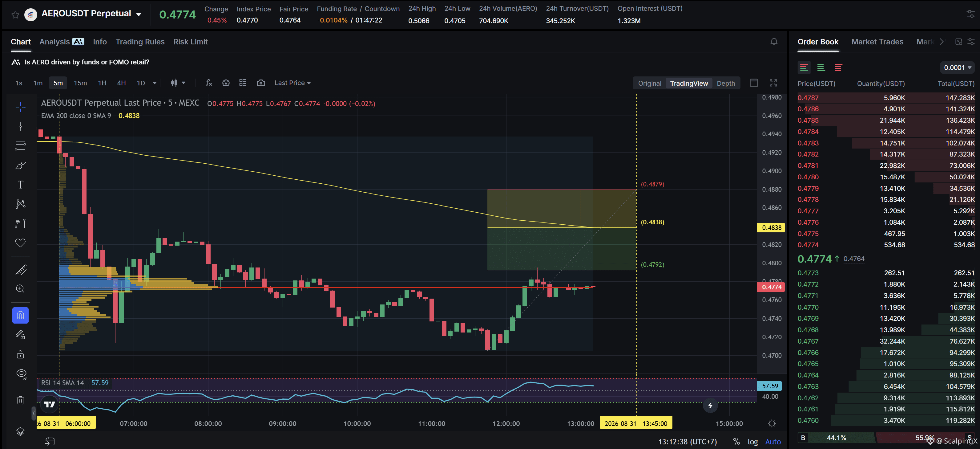The width and height of the screenshot is (980, 449).
Task: Open the 0.0001 price precision dropdown
Action: [x=957, y=67]
